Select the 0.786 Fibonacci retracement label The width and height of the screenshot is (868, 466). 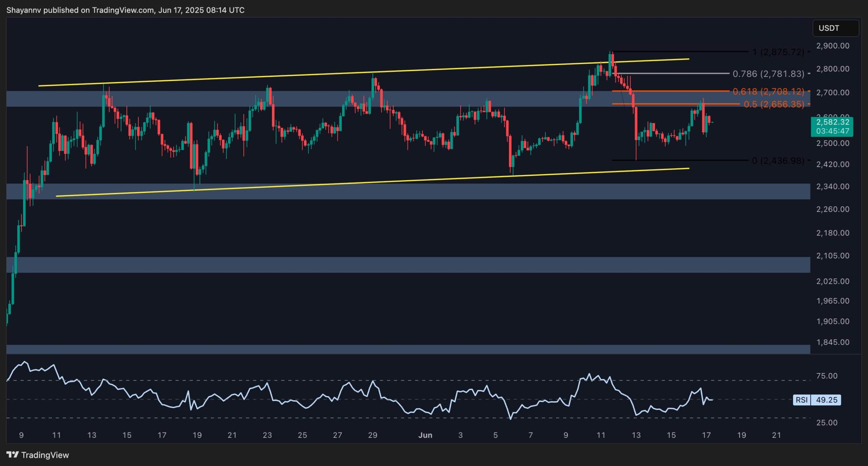(768, 74)
